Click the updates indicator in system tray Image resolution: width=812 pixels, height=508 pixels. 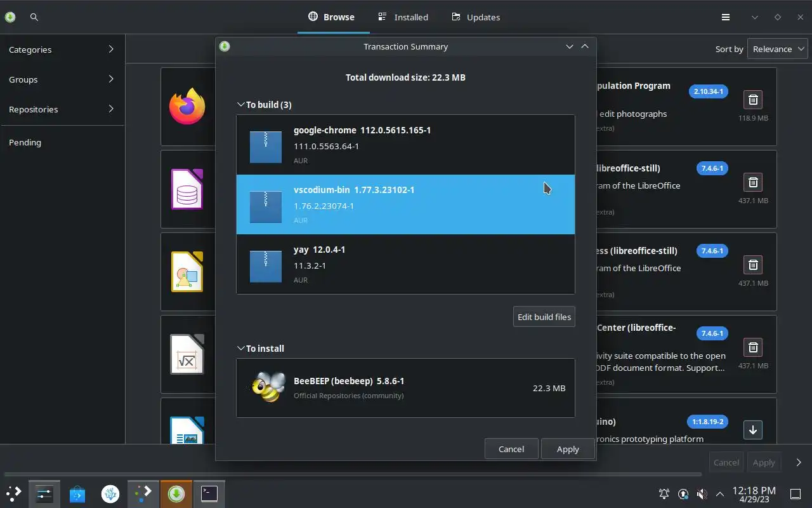pyautogui.click(x=683, y=494)
